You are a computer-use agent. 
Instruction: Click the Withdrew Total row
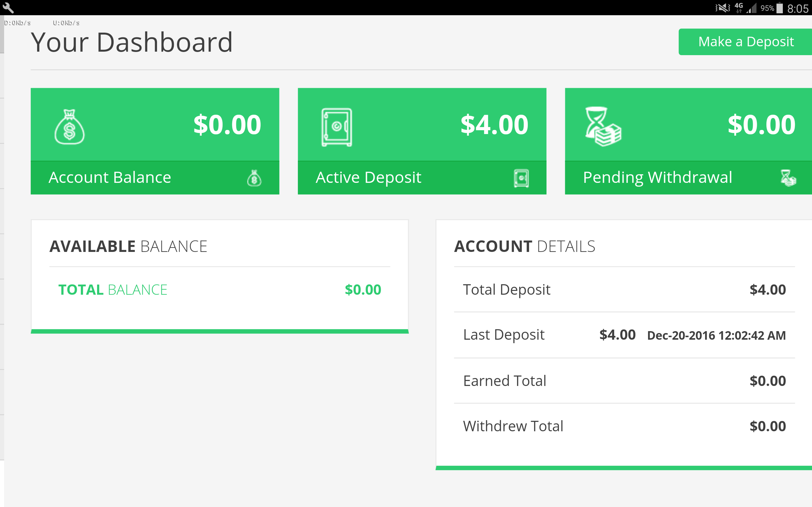tap(624, 426)
